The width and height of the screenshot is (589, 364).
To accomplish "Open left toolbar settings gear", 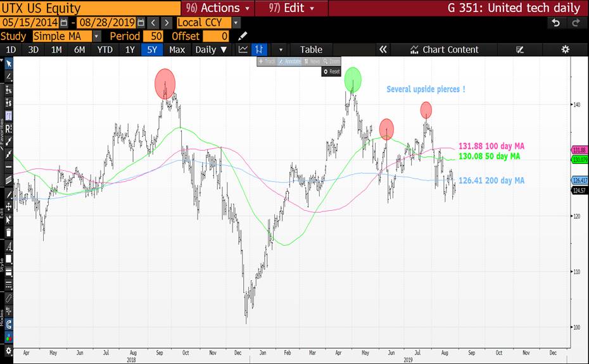I will tap(8, 351).
